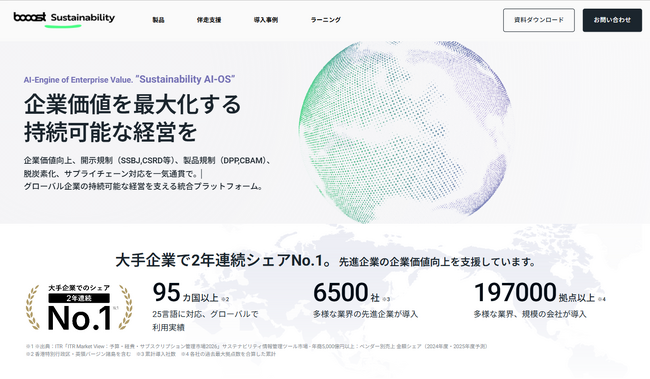
Task: Click the お問い合わせ button
Action: 612,20
